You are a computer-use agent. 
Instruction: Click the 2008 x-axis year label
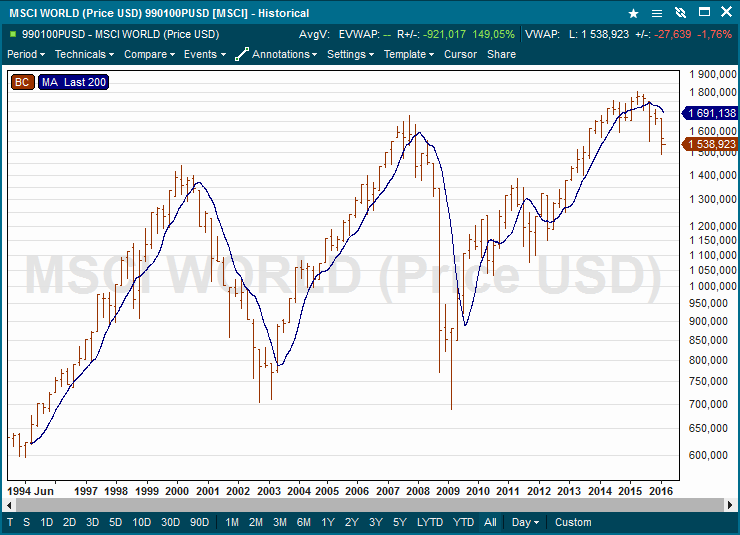pos(418,491)
